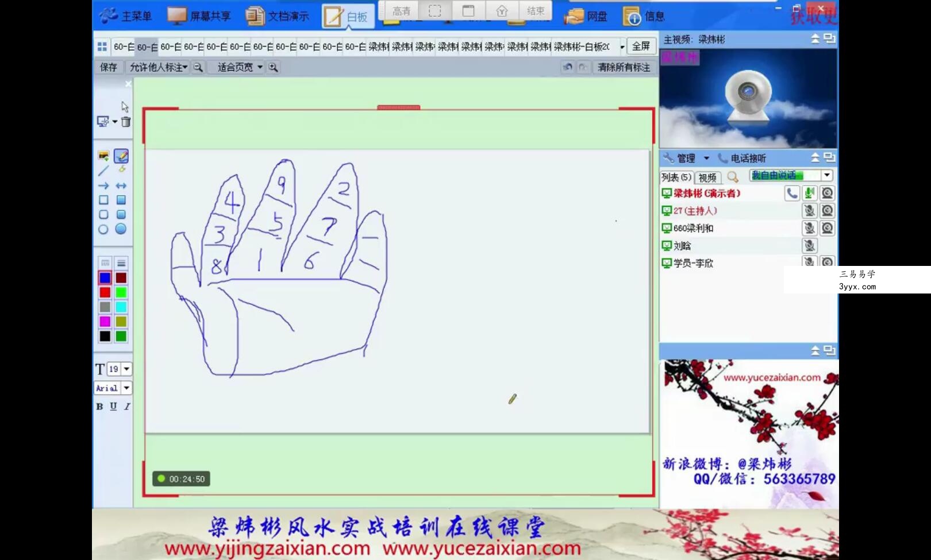Open the 信息 information panel

coord(644,17)
